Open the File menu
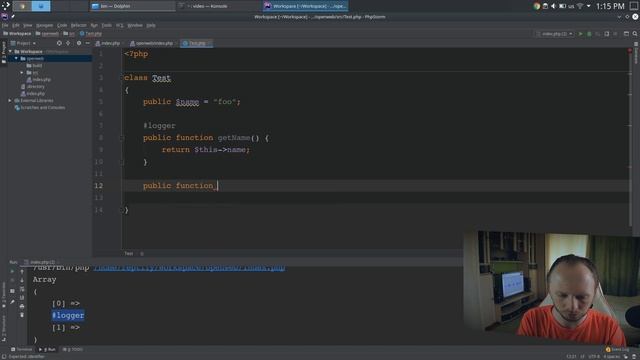The height and width of the screenshot is (360, 640). pos(5,25)
